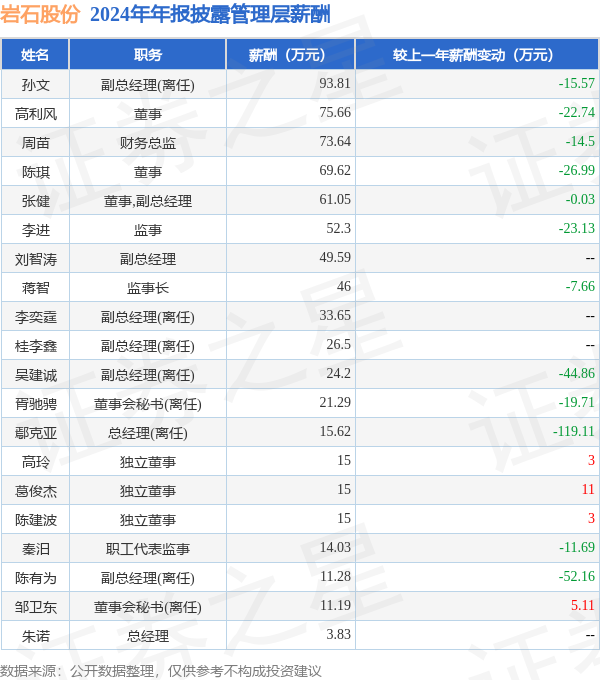
Task: Click the name 吴建诚
Action: point(36,375)
